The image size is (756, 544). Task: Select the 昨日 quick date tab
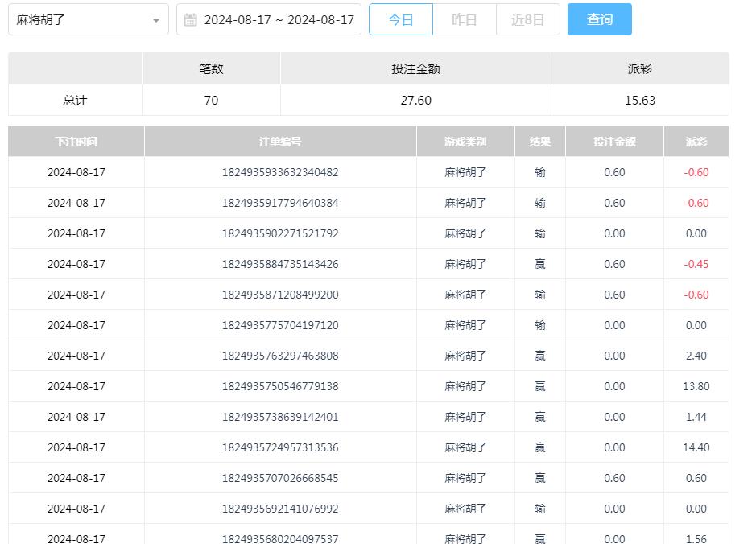tap(465, 19)
